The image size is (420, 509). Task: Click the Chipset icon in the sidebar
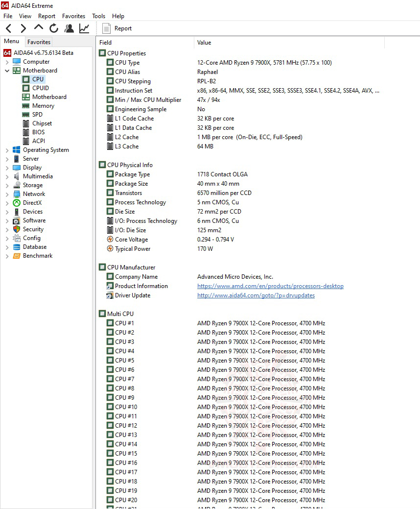tap(26, 123)
